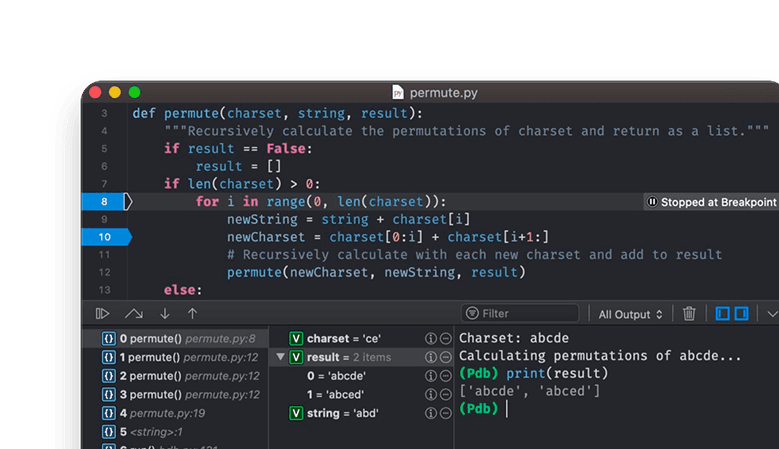Screen dimensions: 779x449
Task: Click minus icon on 1 = 'abced' row
Action: point(446,394)
